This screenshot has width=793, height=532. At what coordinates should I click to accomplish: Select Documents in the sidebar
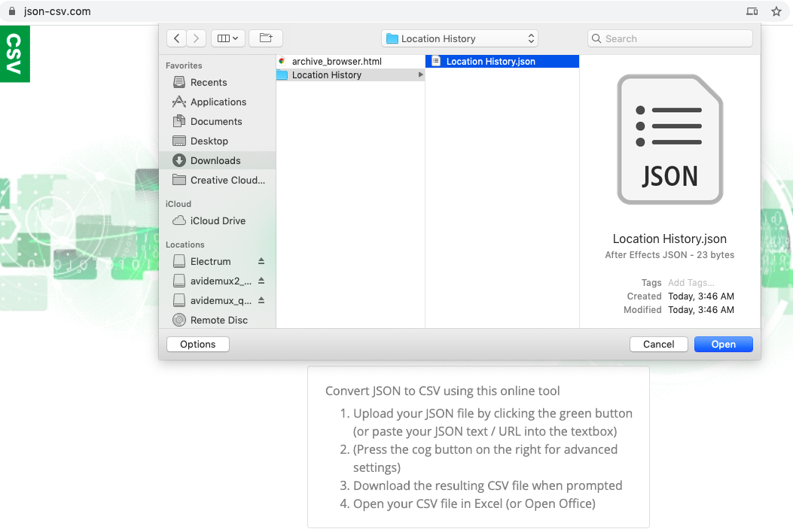point(218,122)
